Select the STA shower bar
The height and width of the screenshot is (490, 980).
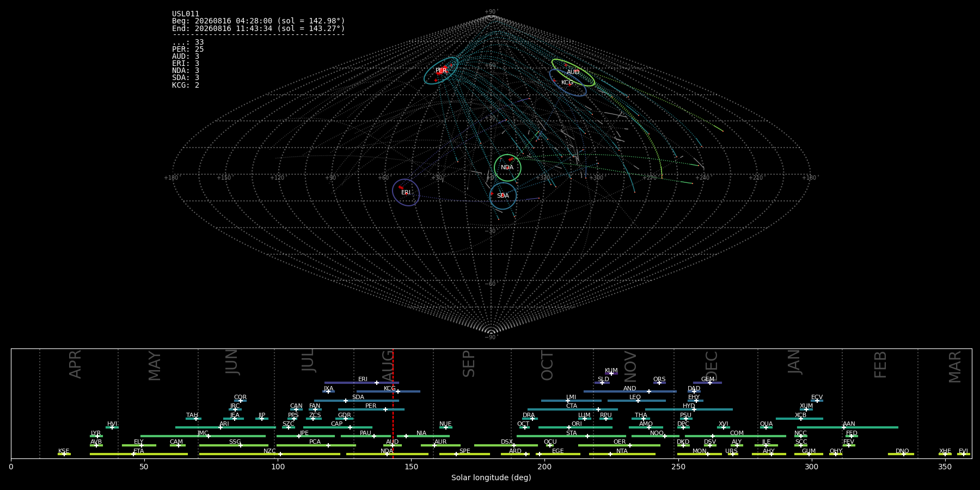point(571,436)
